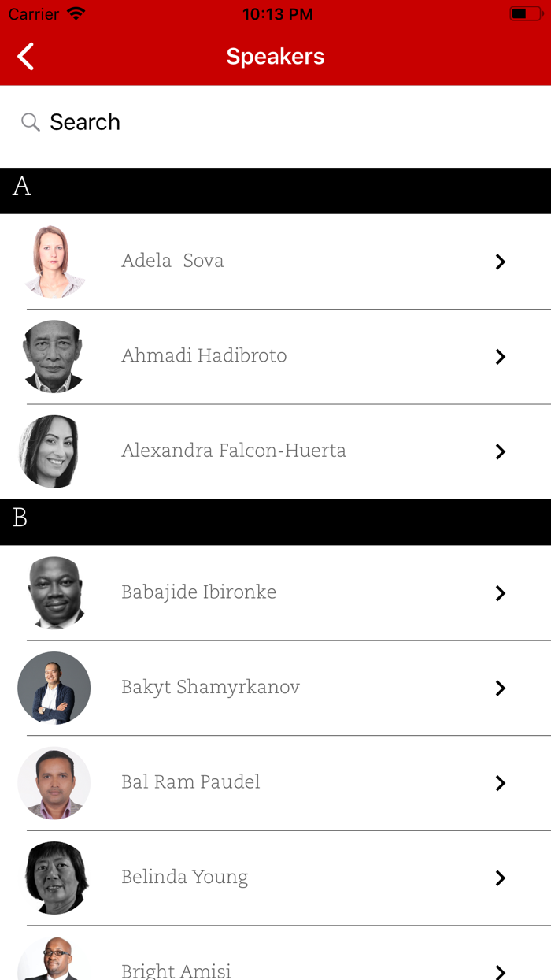Click Babajide Ibironke's profile image

[x=54, y=593]
